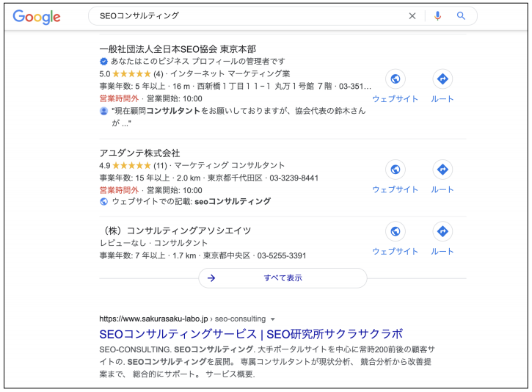
Task: Start voice search with microphone icon
Action: point(437,15)
